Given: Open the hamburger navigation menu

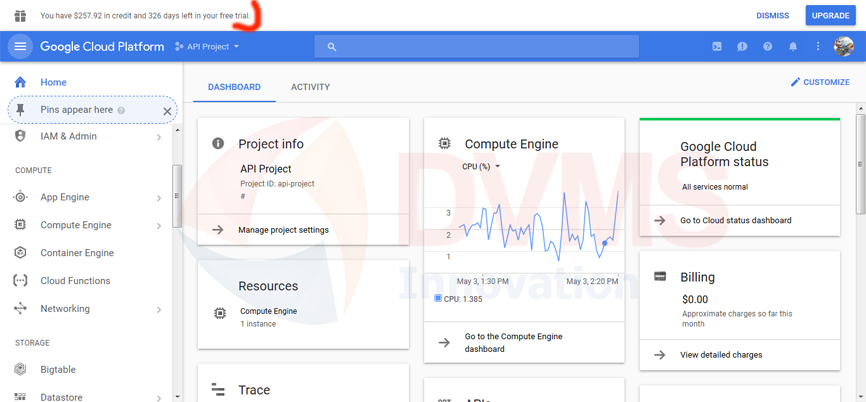Looking at the screenshot, I should point(20,46).
